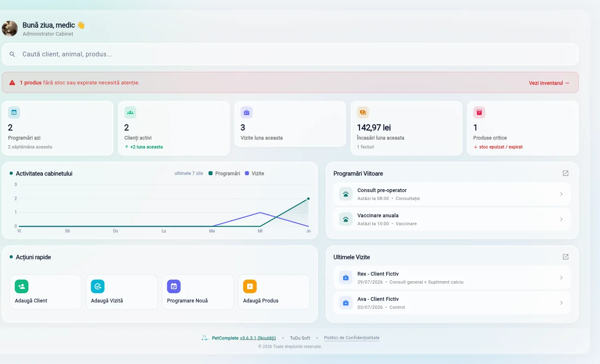The width and height of the screenshot is (600, 364).
Task: Click the Programare Nouă quick action
Action: pyautogui.click(x=198, y=292)
